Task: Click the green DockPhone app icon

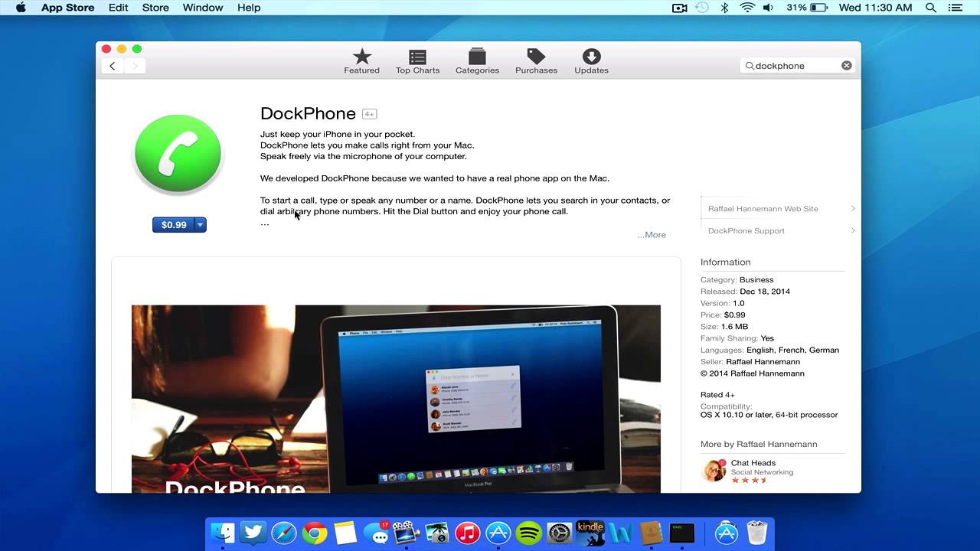Action: click(178, 154)
